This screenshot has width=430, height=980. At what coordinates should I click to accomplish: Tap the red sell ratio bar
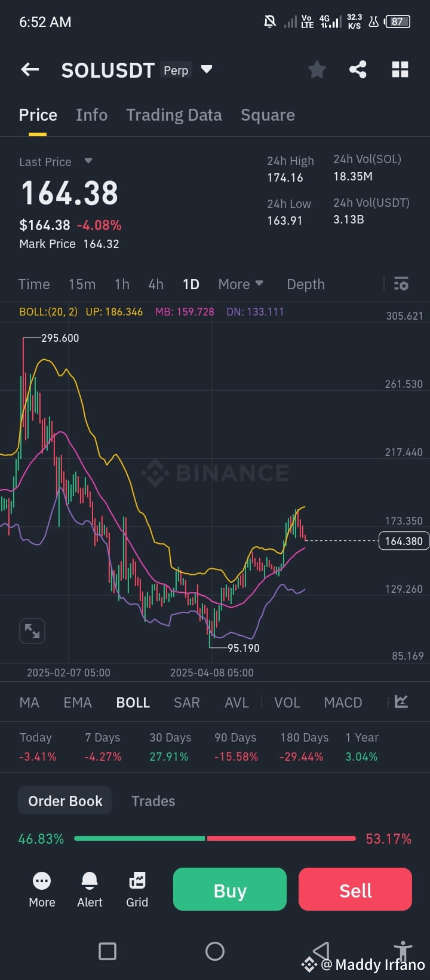281,838
